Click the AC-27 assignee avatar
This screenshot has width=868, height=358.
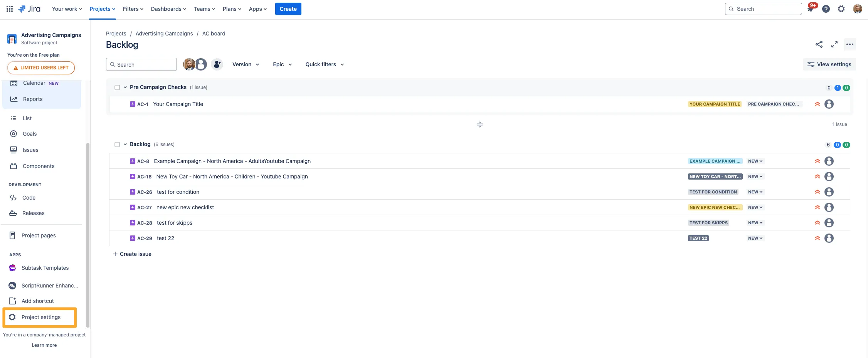(829, 207)
